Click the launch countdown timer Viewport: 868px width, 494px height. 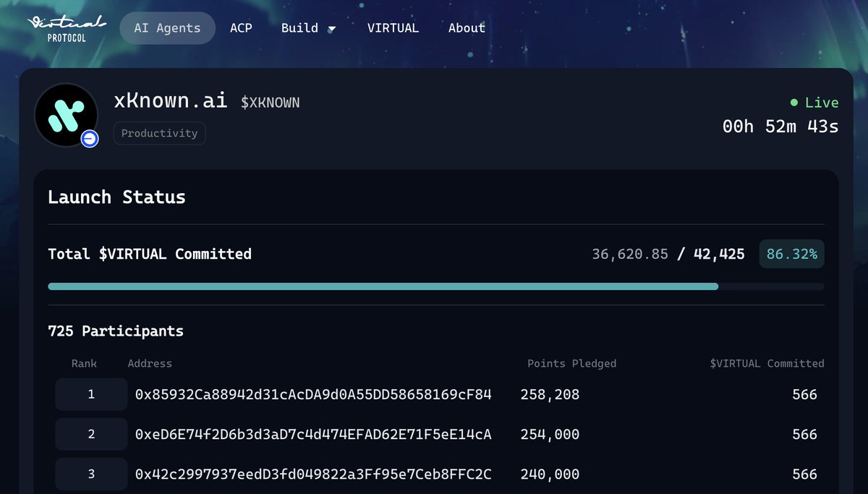tap(780, 125)
